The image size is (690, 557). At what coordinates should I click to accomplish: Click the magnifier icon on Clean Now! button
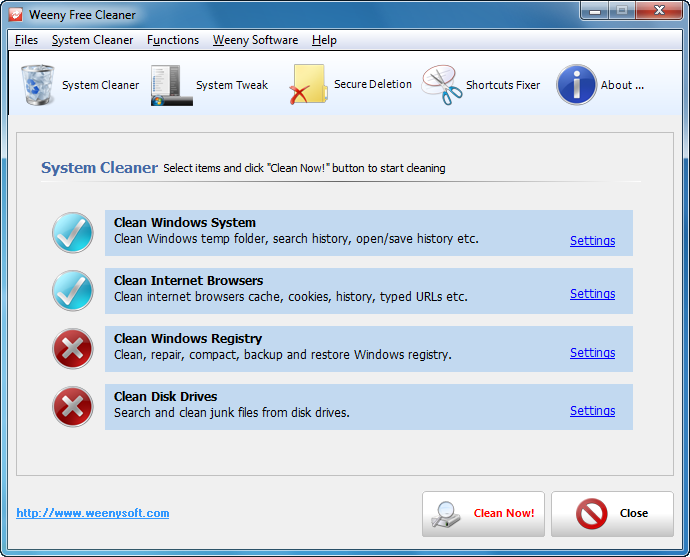(446, 514)
